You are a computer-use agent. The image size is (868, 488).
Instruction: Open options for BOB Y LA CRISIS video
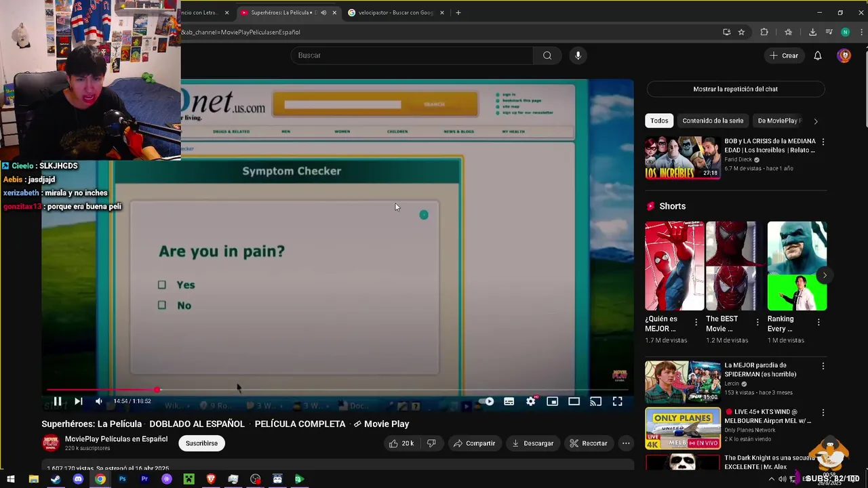(x=823, y=142)
